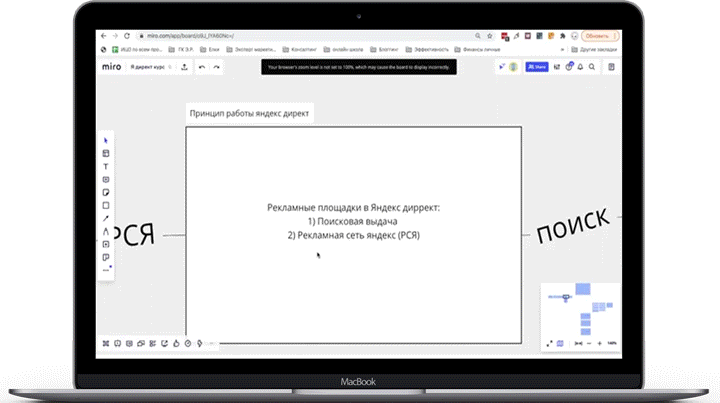Select the comment tool in left toolbar
The image size is (720, 403).
point(106,179)
